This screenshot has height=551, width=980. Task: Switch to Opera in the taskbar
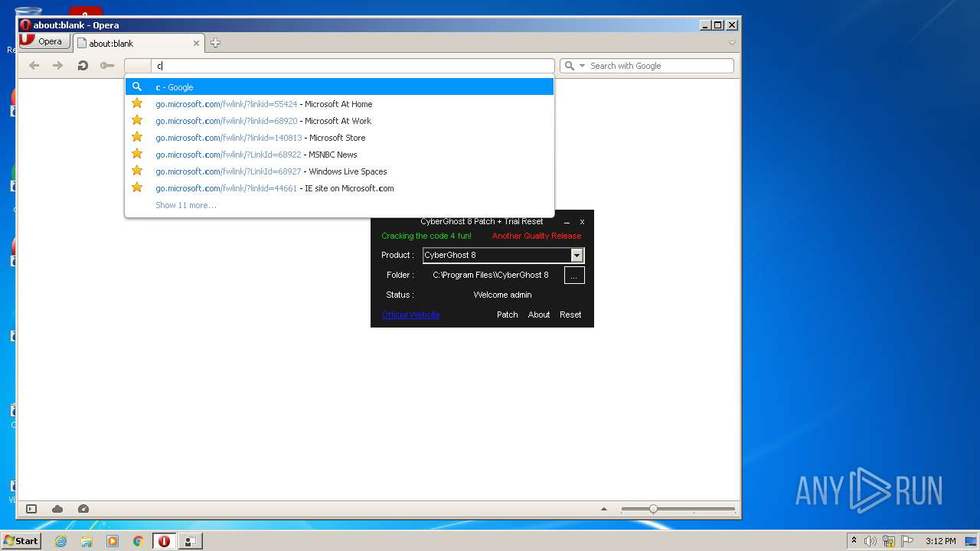coord(164,541)
